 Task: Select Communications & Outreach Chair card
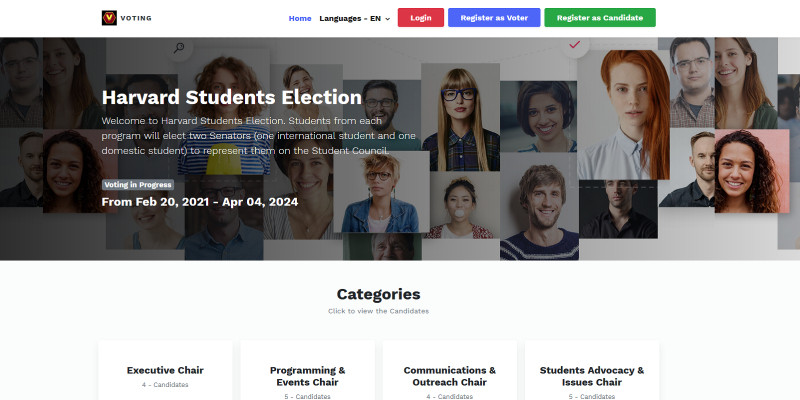click(450, 375)
